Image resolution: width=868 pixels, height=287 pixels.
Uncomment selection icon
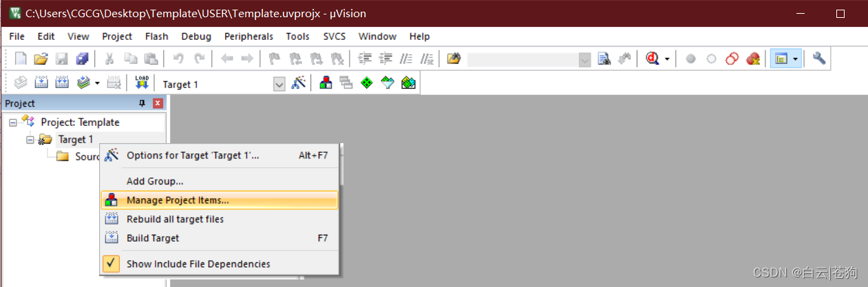[427, 59]
